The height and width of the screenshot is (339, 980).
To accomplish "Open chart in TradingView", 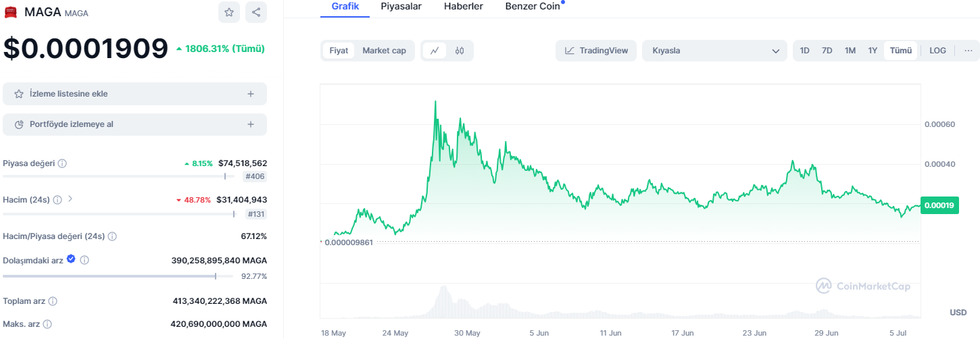I will (596, 51).
